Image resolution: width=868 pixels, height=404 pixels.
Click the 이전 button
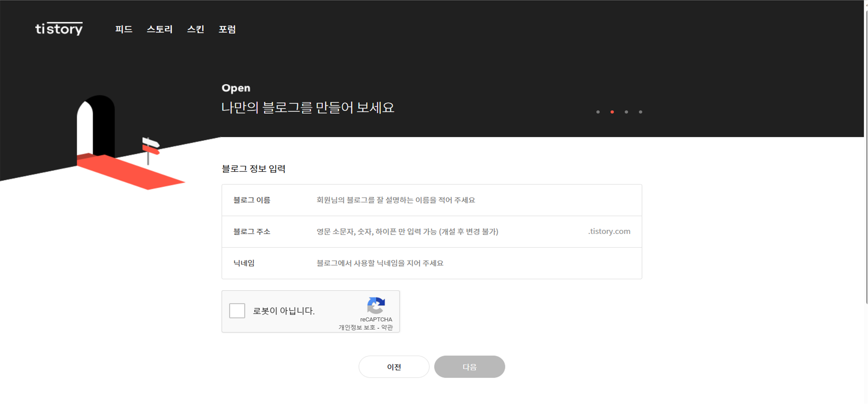pyautogui.click(x=394, y=367)
